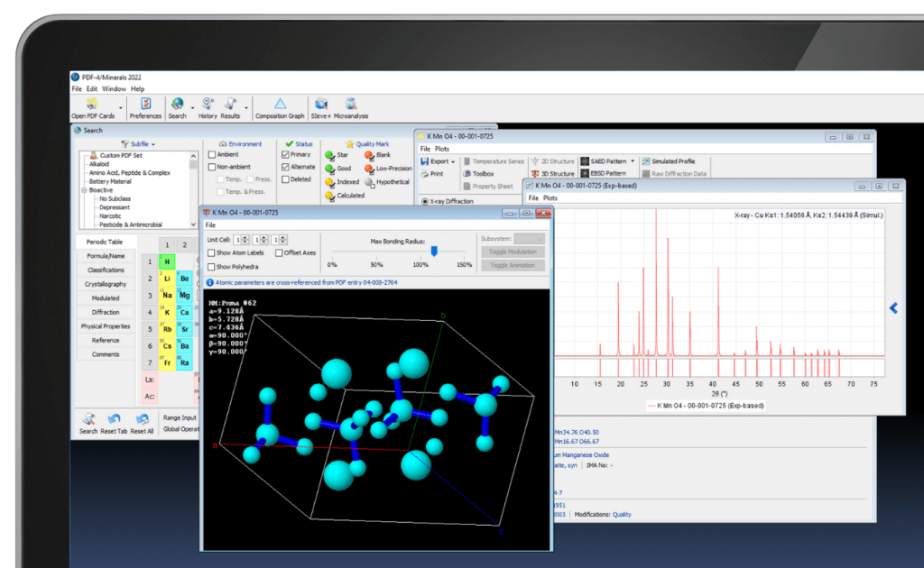This screenshot has width=924, height=568.
Task: Open the Microanalysis tool
Action: point(351,108)
